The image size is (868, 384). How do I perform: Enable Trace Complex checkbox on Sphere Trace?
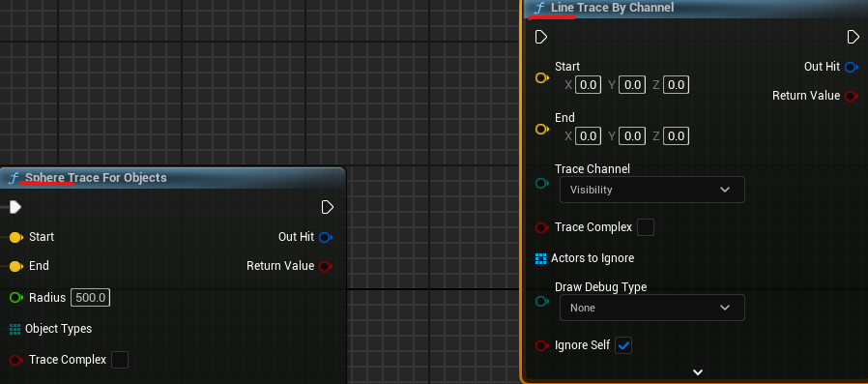pyautogui.click(x=120, y=360)
